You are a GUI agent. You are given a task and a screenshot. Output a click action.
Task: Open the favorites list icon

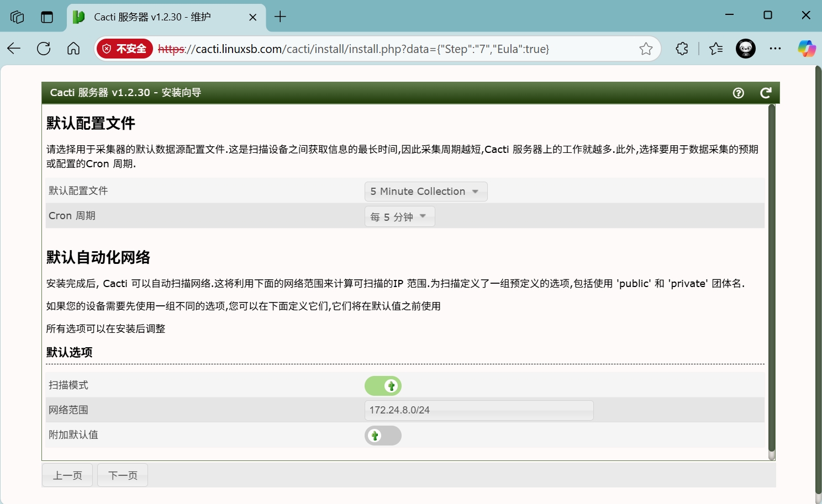(716, 49)
